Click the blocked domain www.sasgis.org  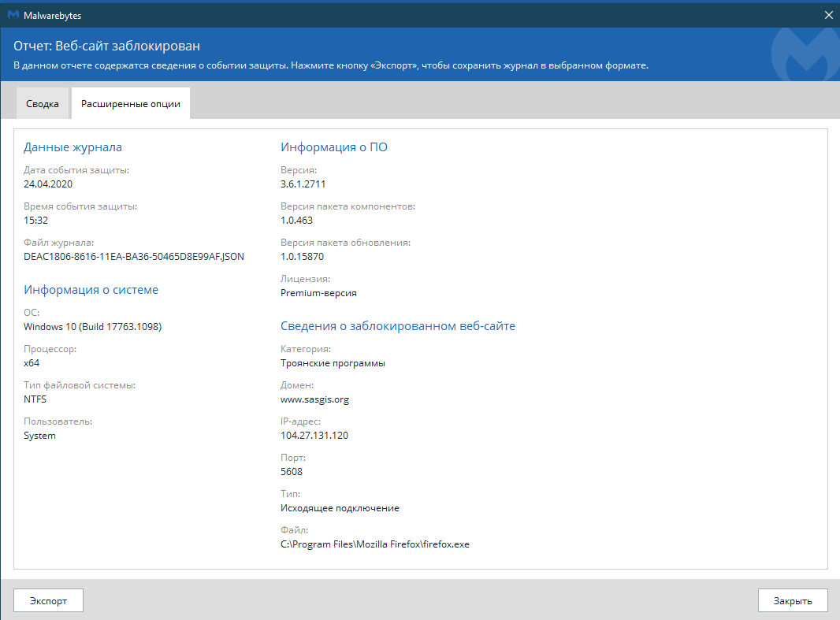pos(314,399)
